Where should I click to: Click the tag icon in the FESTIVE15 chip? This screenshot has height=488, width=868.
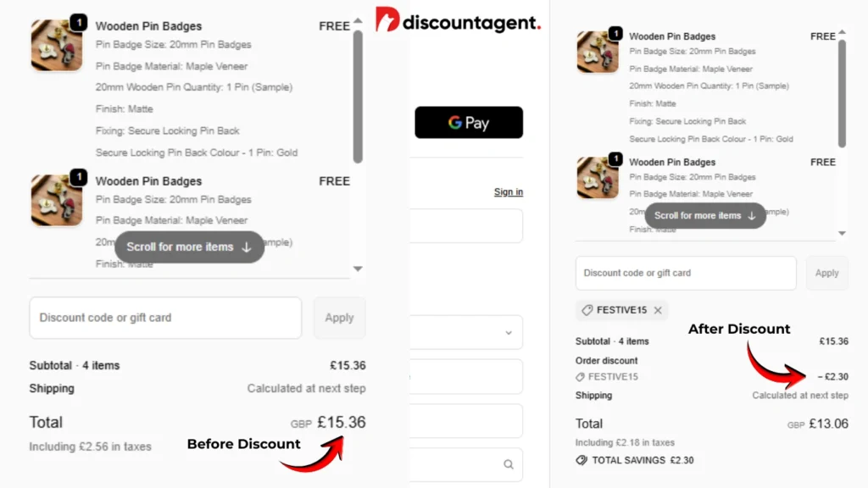[x=587, y=310]
